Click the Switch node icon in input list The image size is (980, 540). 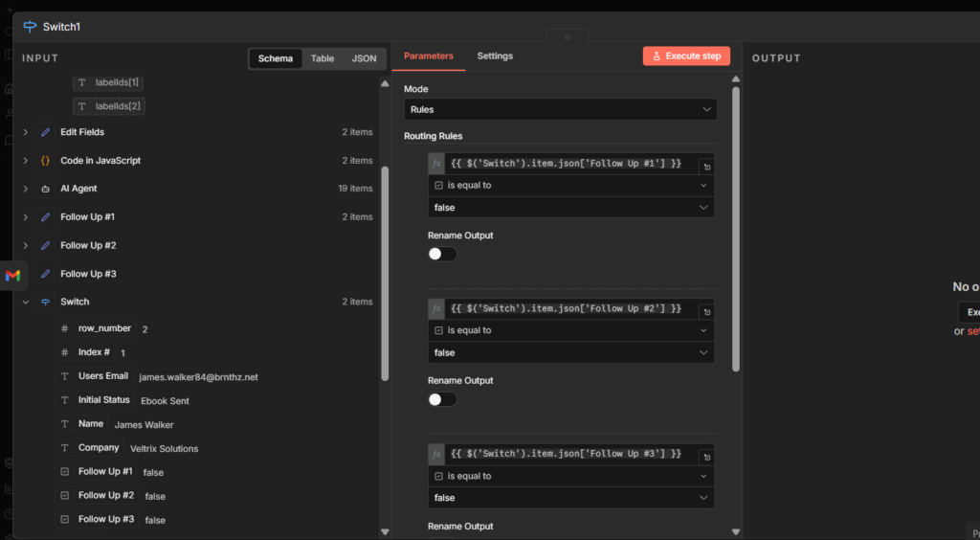click(x=45, y=302)
